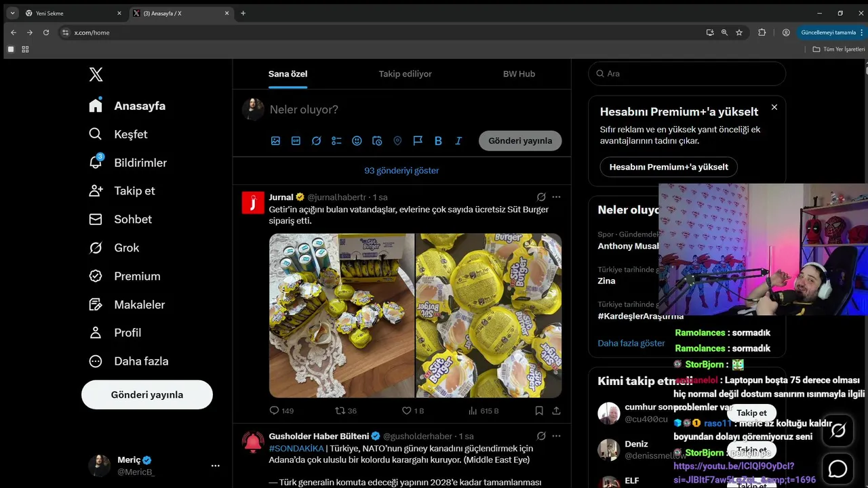
Task: Repost the Jurnal post (36)
Action: (346, 411)
